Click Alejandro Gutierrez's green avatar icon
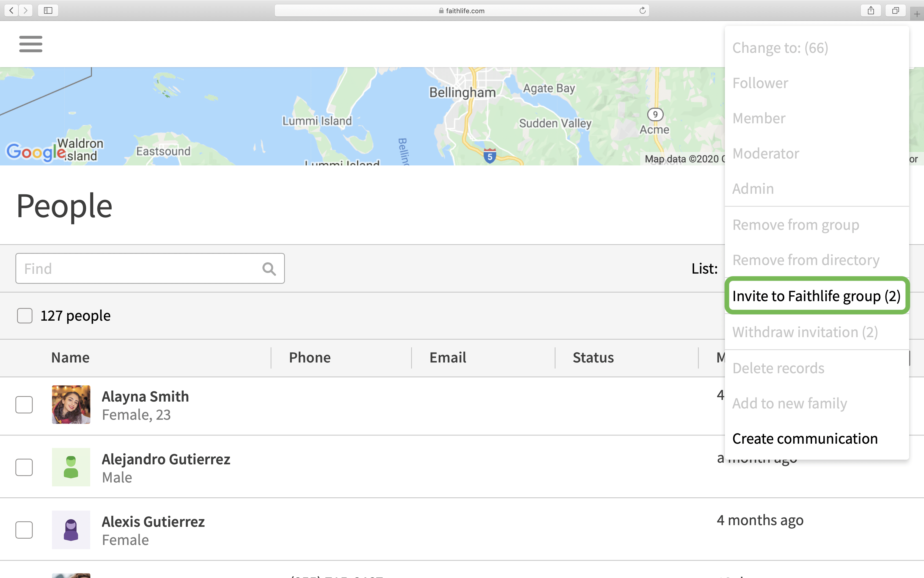The image size is (924, 578). click(71, 467)
